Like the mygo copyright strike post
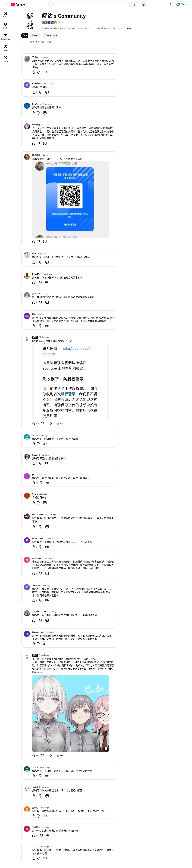 point(33,424)
